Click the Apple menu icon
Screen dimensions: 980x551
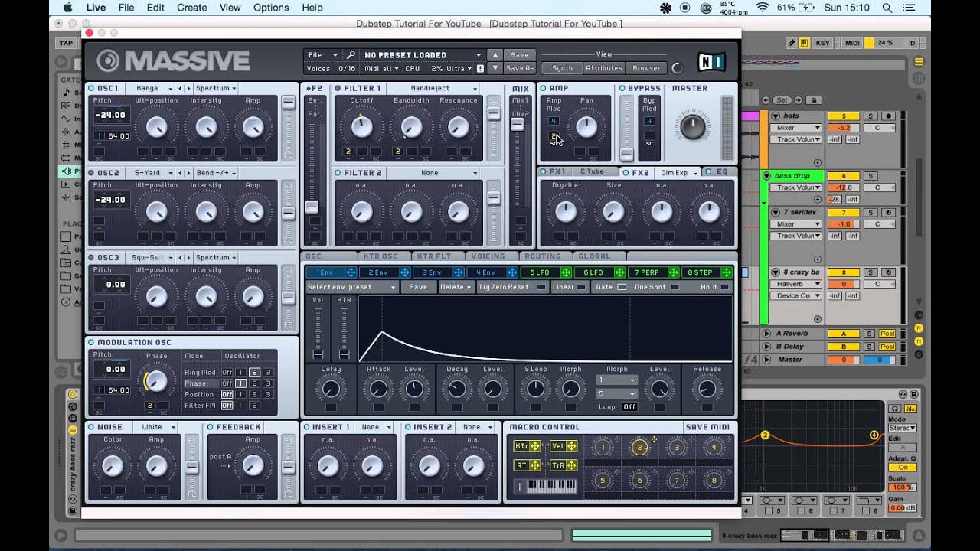[68, 8]
